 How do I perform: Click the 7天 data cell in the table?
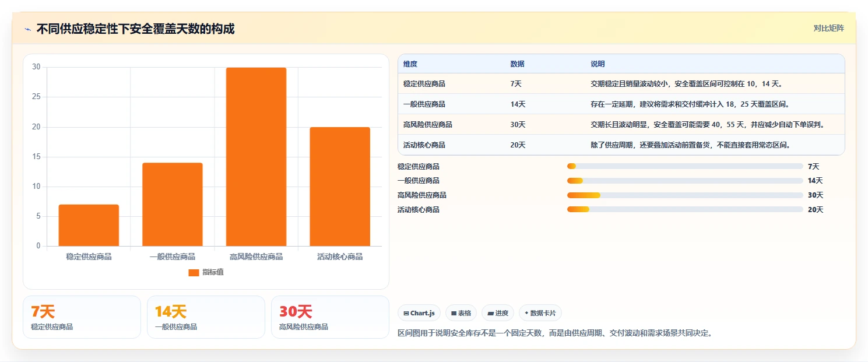(516, 84)
